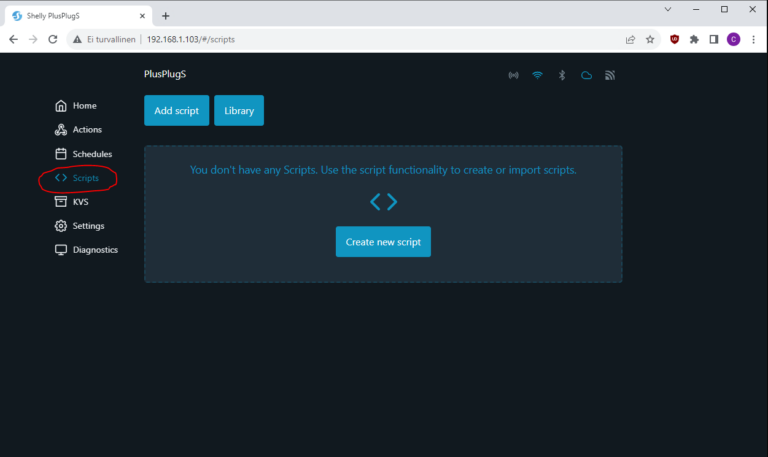Toggle the browser side panel
Screen dimensions: 768x457
point(714,39)
